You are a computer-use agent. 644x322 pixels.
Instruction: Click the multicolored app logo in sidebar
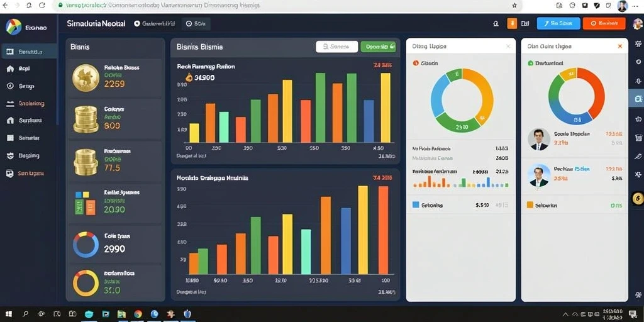click(14, 27)
